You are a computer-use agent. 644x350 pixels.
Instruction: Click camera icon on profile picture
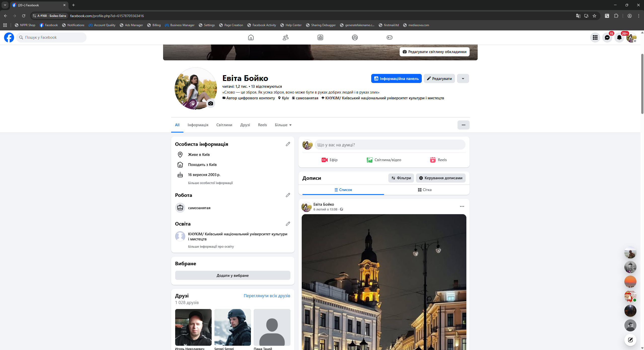coord(211,103)
